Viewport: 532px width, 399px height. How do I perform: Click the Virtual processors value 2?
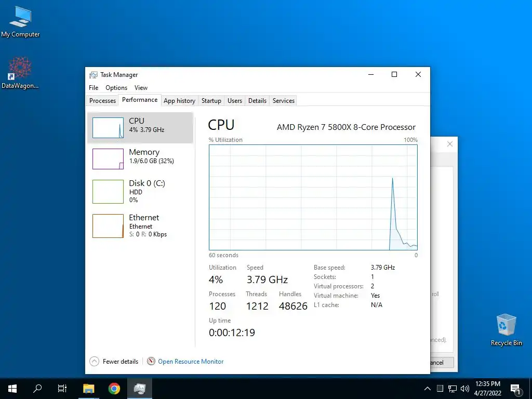pyautogui.click(x=373, y=286)
